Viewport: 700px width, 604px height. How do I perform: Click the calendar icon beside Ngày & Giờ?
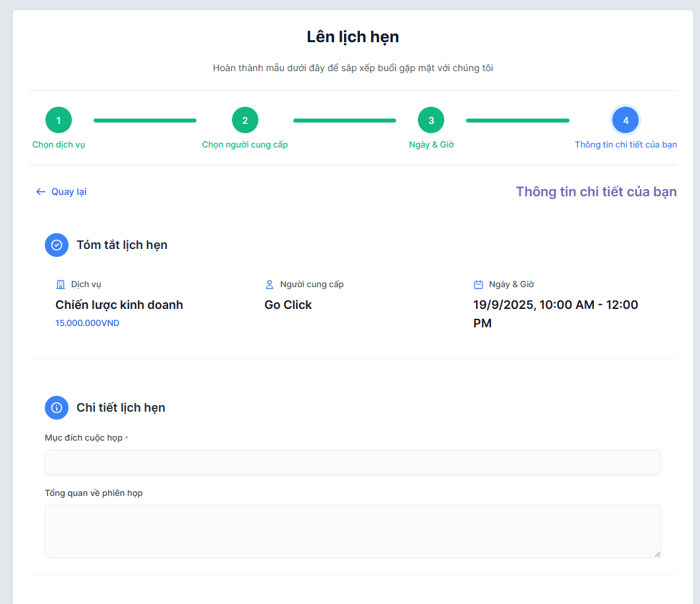click(479, 285)
